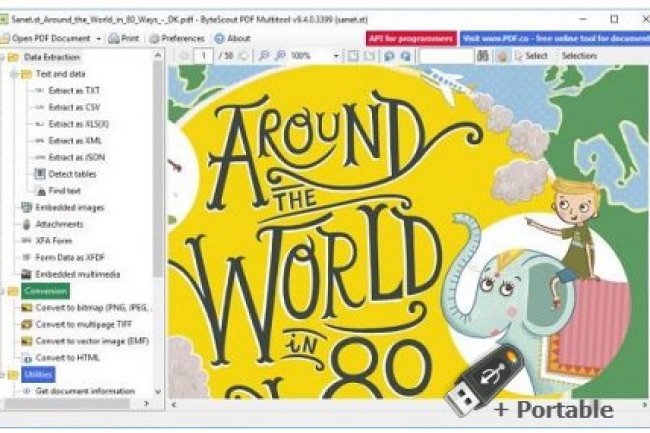
Task: Click the Embedded images icon
Action: tap(27, 208)
